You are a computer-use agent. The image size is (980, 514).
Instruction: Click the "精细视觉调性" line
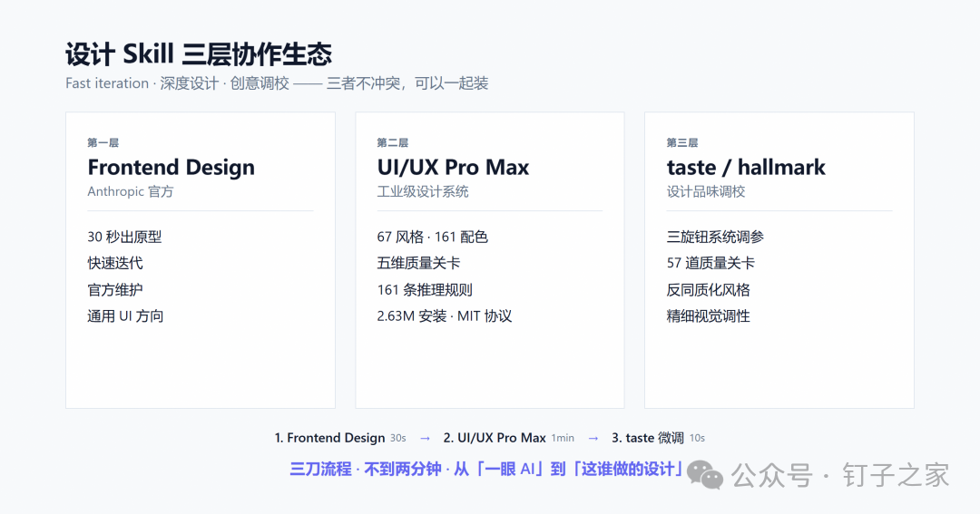[708, 316]
